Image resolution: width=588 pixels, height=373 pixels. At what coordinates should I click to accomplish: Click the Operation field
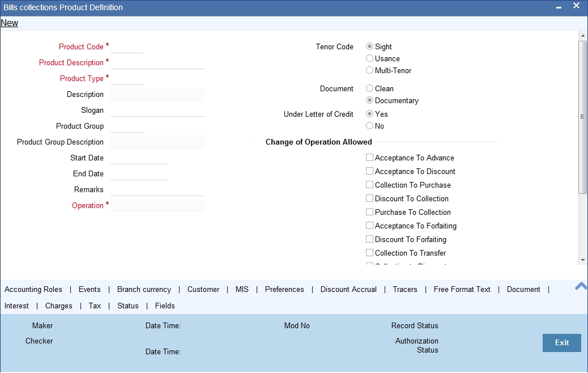pos(157,205)
